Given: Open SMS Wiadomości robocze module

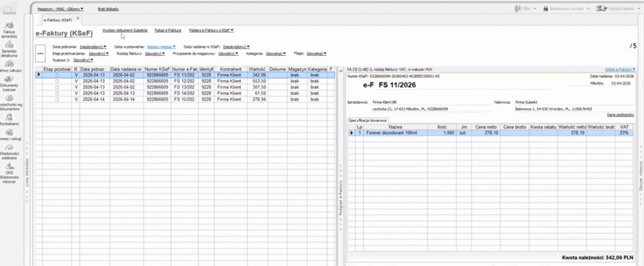Looking at the screenshot, I should (x=9, y=172).
